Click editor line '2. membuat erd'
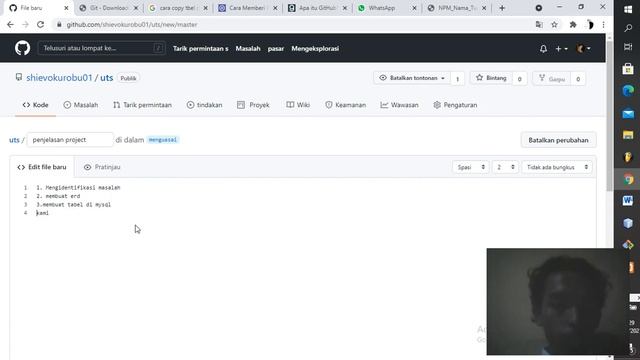The width and height of the screenshot is (640, 360). 58,196
